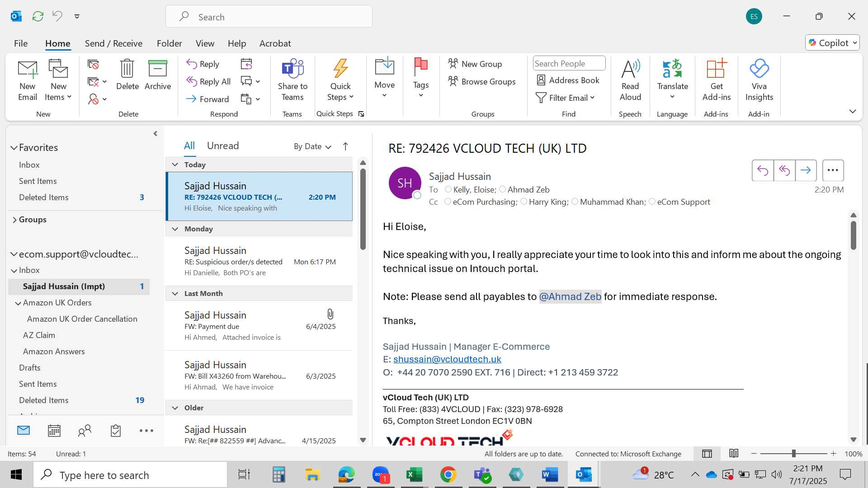Click the Undo icon in title bar

tap(57, 16)
